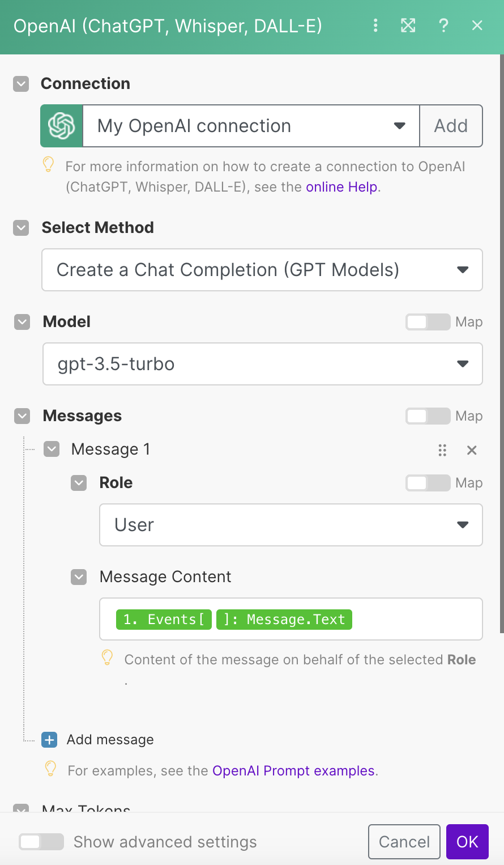Grab the Message 1 drag handle

442,450
